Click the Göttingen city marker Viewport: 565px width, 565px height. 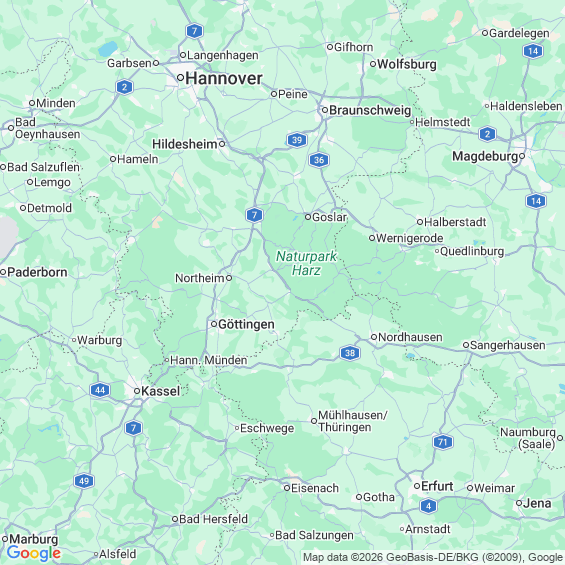point(214,324)
